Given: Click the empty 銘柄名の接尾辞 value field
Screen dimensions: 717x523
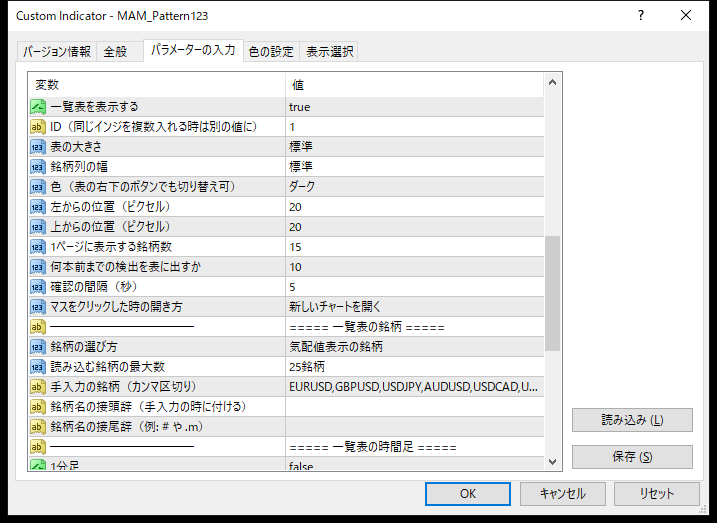Looking at the screenshot, I should [x=415, y=427].
